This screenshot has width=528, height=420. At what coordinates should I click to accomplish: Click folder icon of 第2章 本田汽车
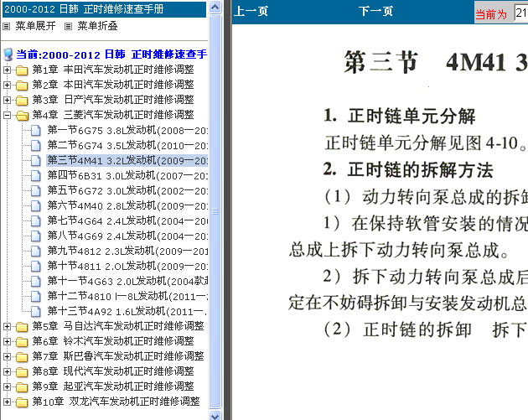(22, 86)
